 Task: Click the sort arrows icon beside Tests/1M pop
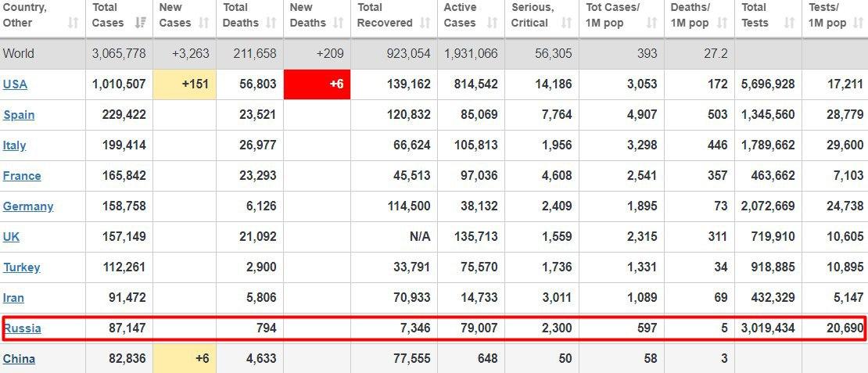(858, 23)
